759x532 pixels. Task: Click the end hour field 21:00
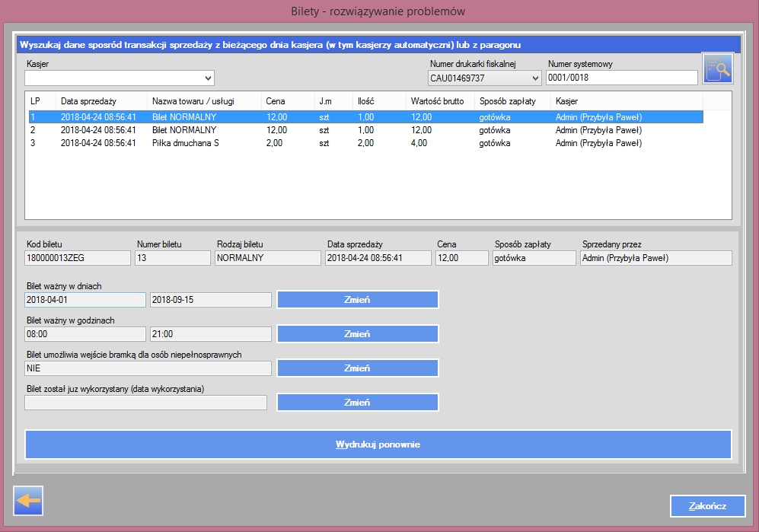(x=211, y=334)
